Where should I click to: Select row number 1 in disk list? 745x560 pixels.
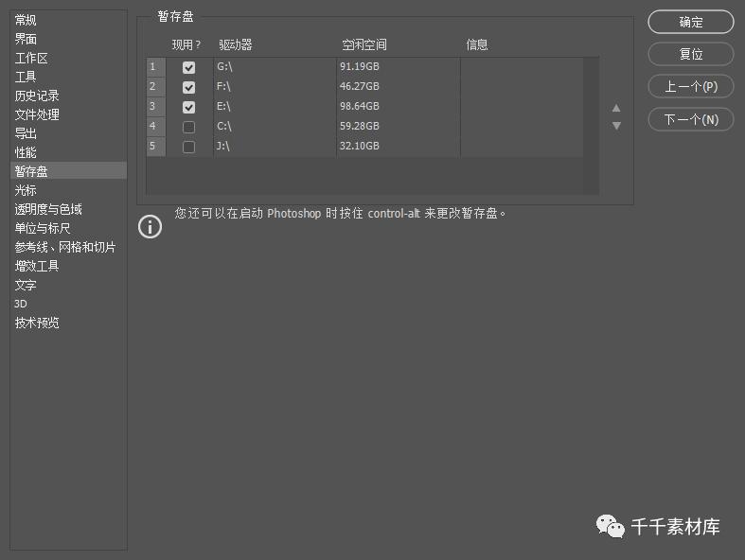point(156,67)
